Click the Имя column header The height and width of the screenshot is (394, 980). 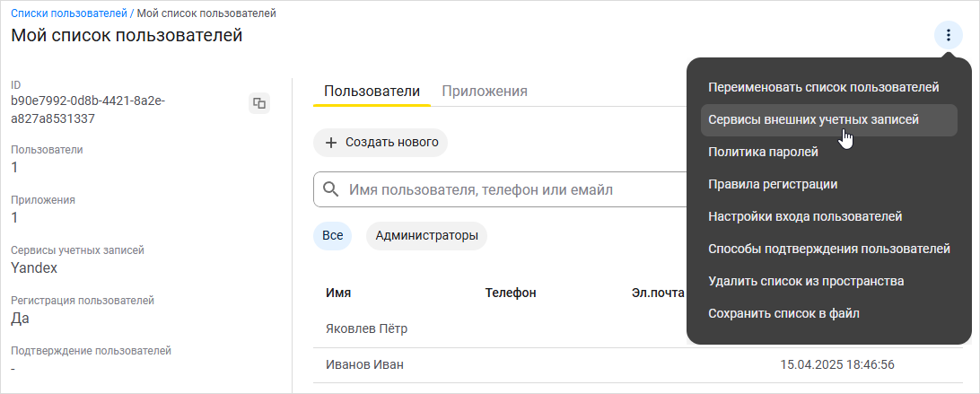pyautogui.click(x=338, y=293)
